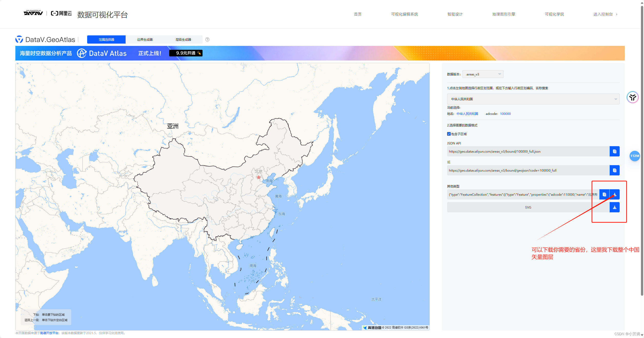Download the SVG file
644x338 pixels.
pos(615,207)
